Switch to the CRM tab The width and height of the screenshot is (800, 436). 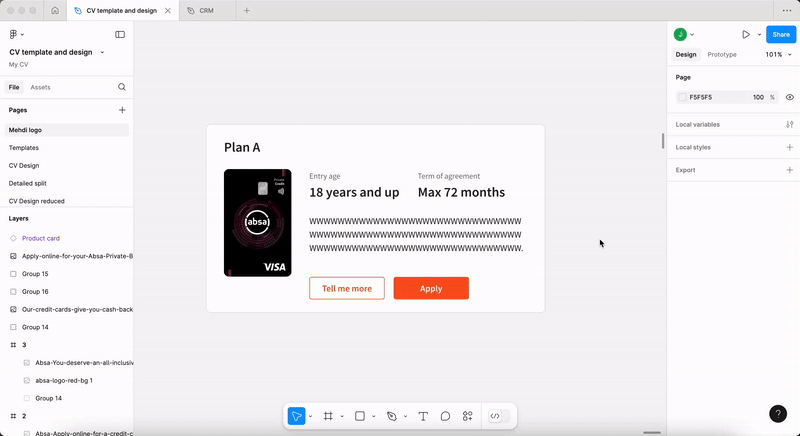(x=207, y=10)
